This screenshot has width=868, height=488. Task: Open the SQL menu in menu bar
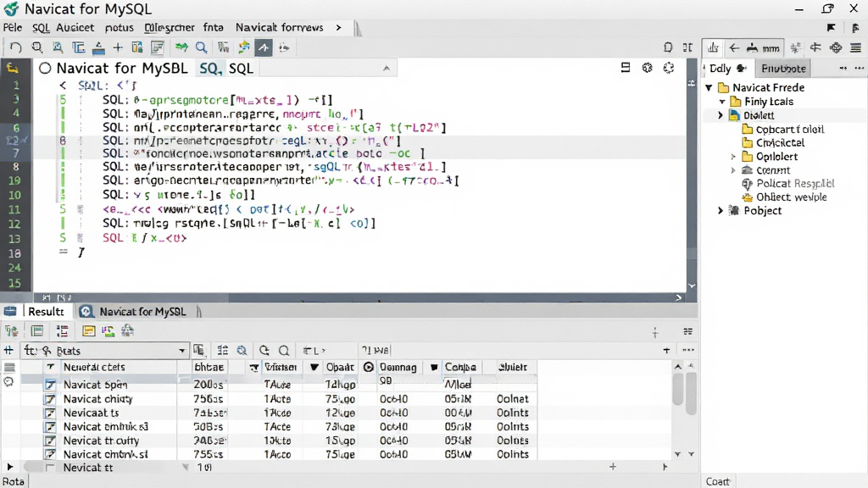click(41, 28)
